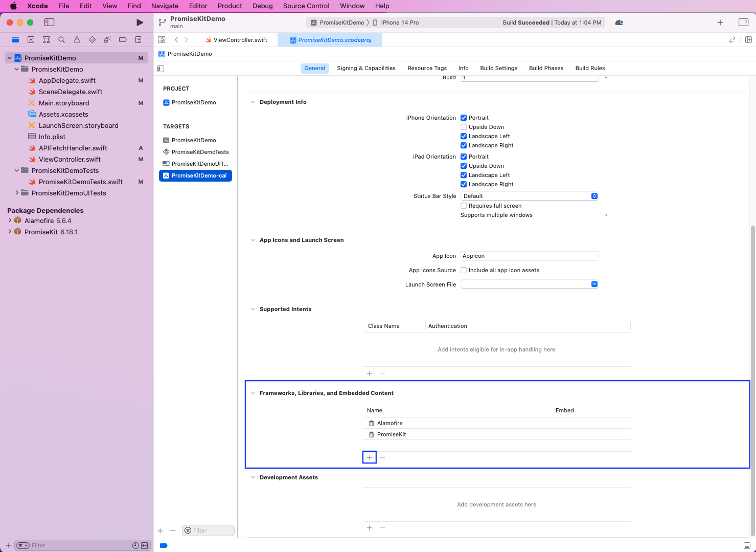The height and width of the screenshot is (552, 756).
Task: Switch to Build Settings tab
Action: click(498, 68)
